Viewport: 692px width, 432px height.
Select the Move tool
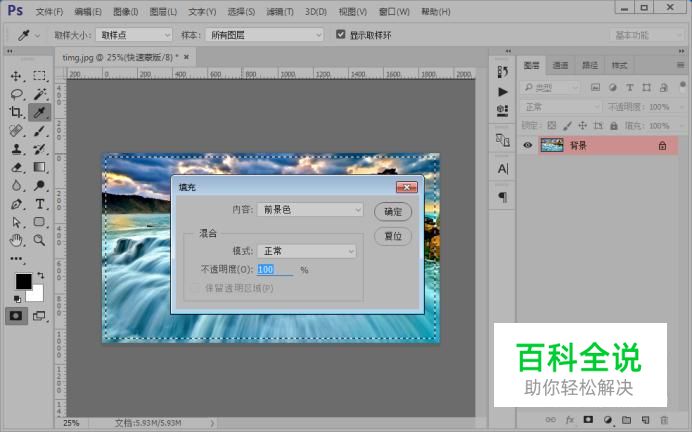(x=16, y=76)
